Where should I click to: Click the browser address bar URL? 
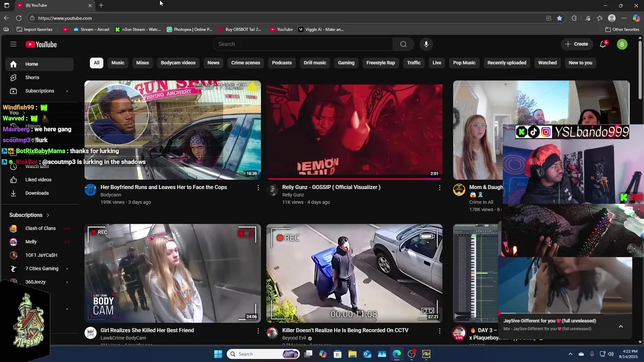click(65, 18)
